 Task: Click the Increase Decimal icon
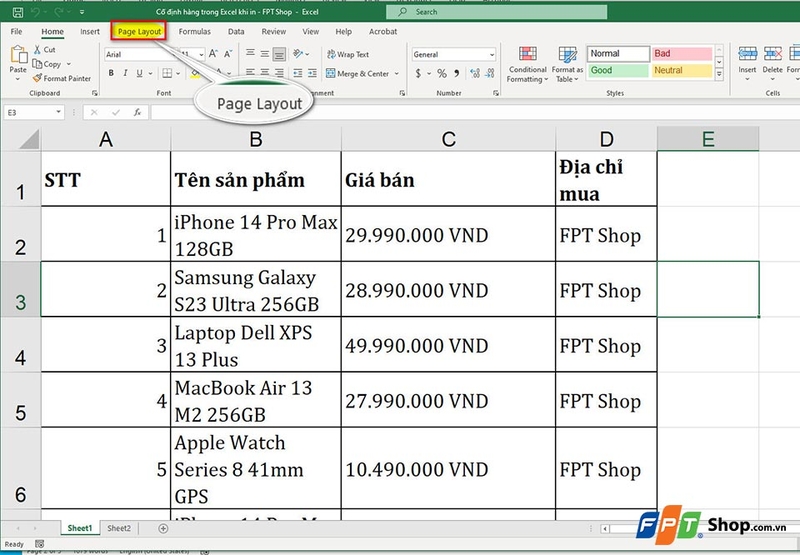(x=475, y=73)
